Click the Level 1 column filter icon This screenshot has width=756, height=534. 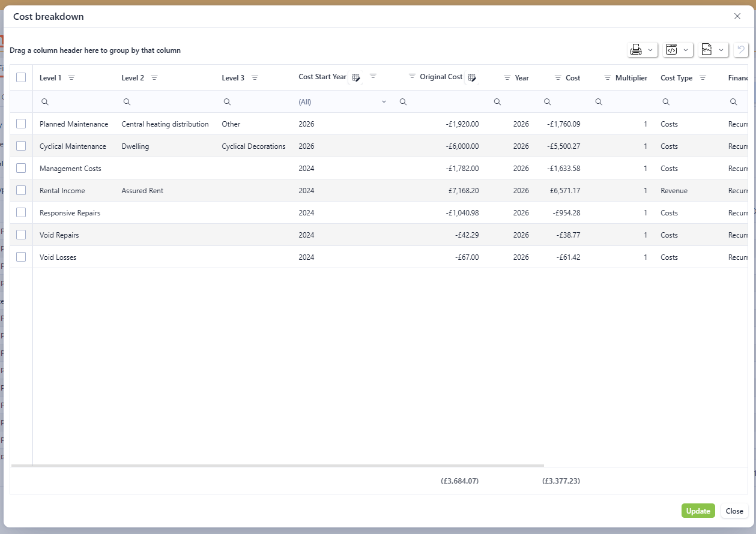click(x=71, y=78)
